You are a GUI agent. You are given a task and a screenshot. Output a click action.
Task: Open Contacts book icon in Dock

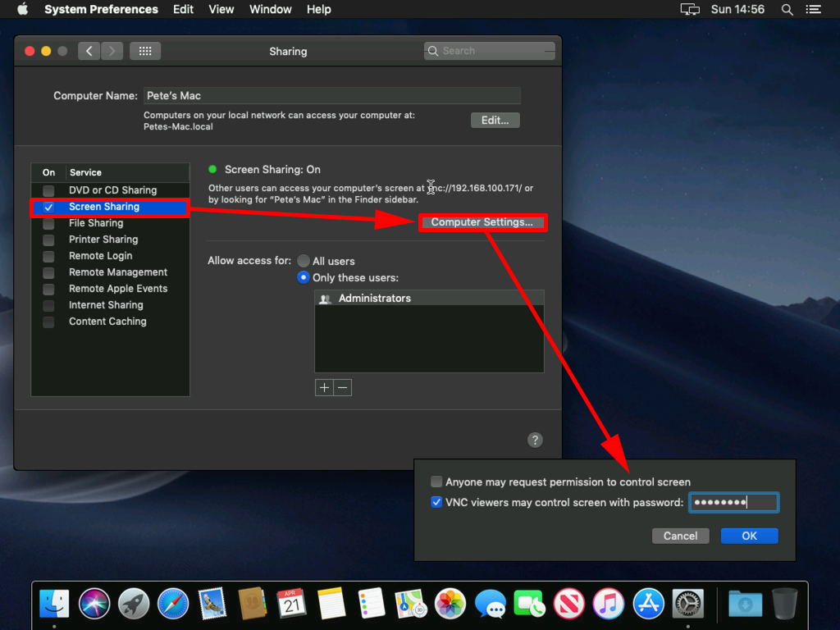tap(253, 603)
